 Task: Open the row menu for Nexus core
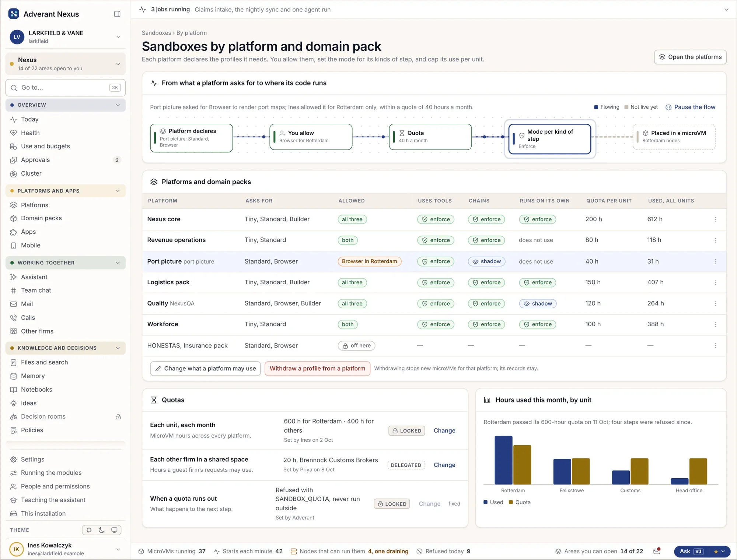click(716, 219)
